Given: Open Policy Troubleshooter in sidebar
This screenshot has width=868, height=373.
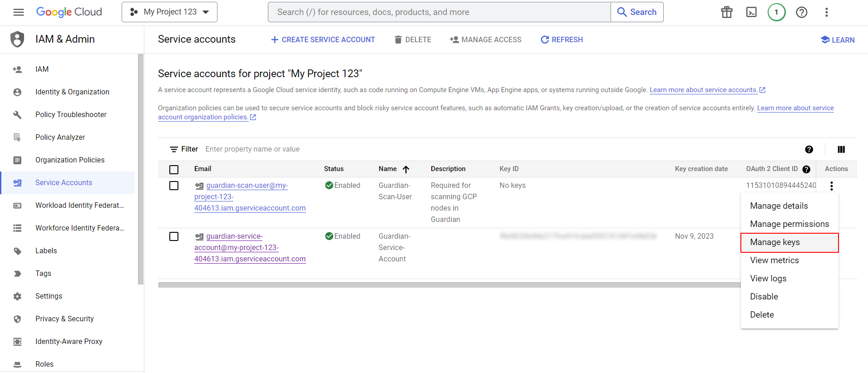Looking at the screenshot, I should point(68,115).
